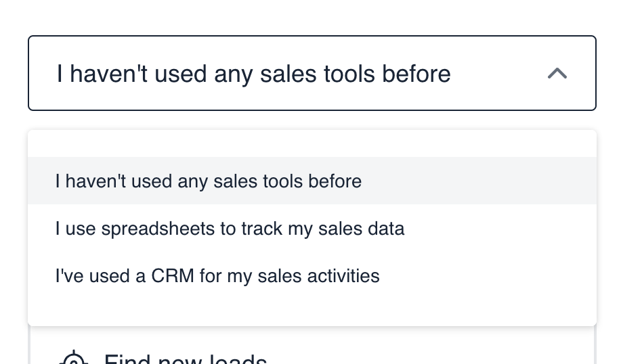Pick "I've used a CRM for my sales activities"
The image size is (642, 364).
[312, 275]
